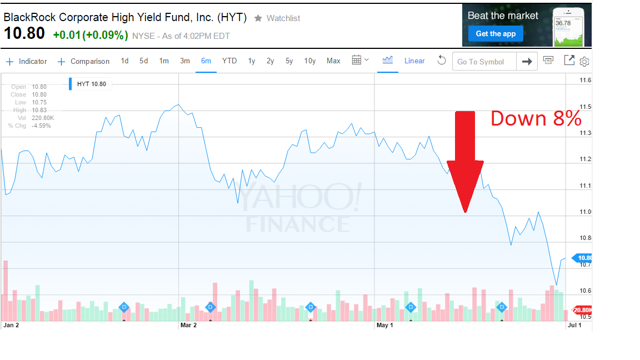The height and width of the screenshot is (360, 640).
Task: Switch to the YTD time range
Action: [229, 61]
